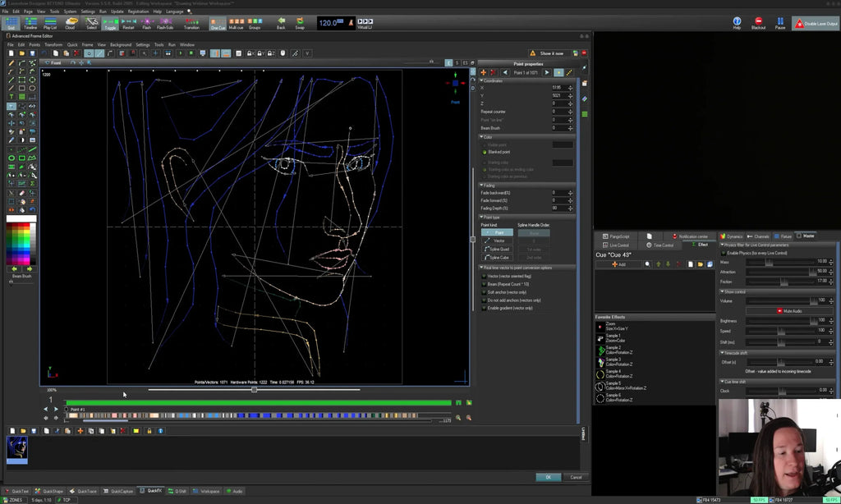Open the Point number selector dropdown
This screenshot has height=504, width=841.
click(526, 72)
